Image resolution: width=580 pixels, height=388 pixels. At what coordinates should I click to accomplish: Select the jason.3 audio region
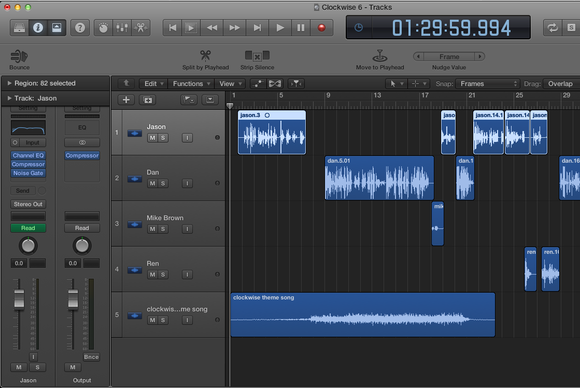point(272,132)
